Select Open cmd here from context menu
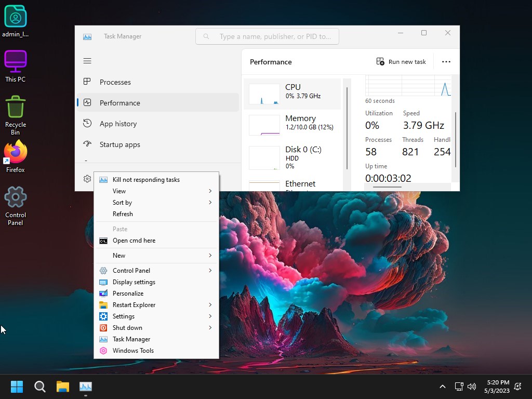This screenshot has width=532, height=399. pos(134,241)
